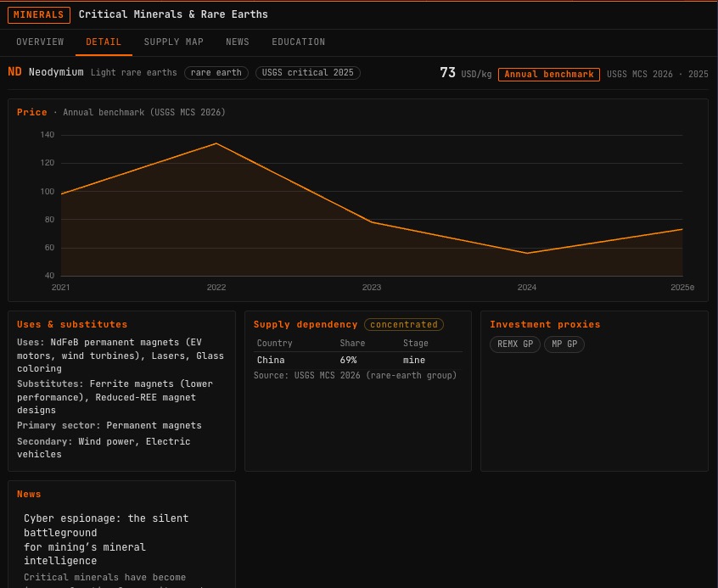Click the Share column header
718x588 pixels.
click(x=352, y=343)
